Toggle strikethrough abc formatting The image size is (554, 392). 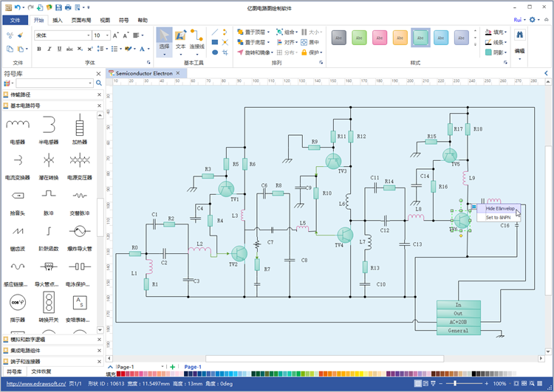[69, 49]
